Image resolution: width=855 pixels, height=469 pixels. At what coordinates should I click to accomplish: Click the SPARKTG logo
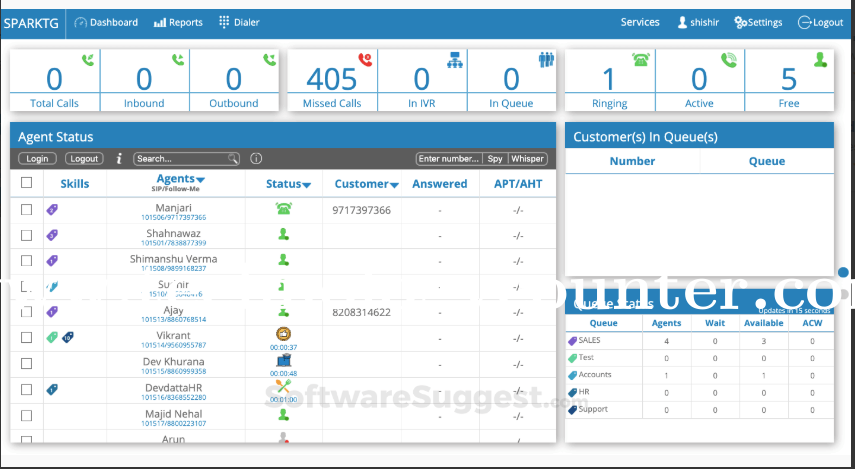[x=31, y=23]
